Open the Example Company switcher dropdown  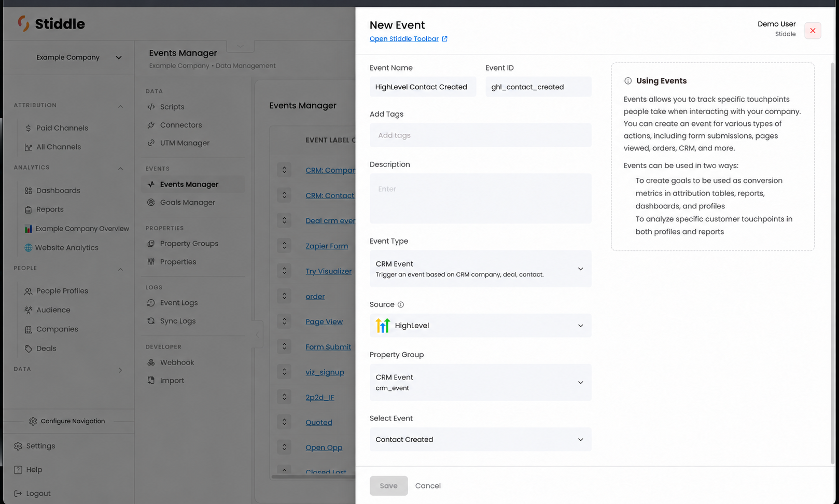pyautogui.click(x=78, y=58)
